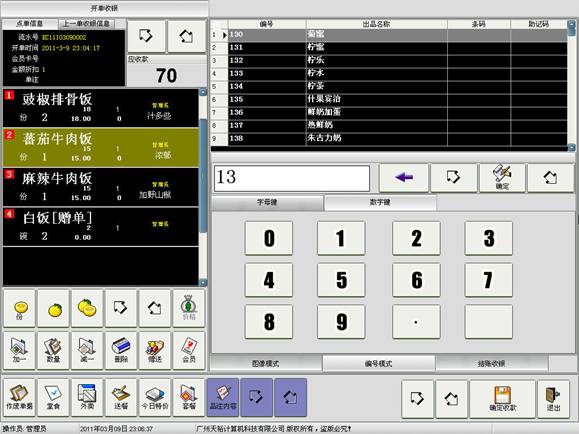This screenshot has height=434, width=579.
Task: Open 今日特价 daily specials
Action: (x=155, y=397)
